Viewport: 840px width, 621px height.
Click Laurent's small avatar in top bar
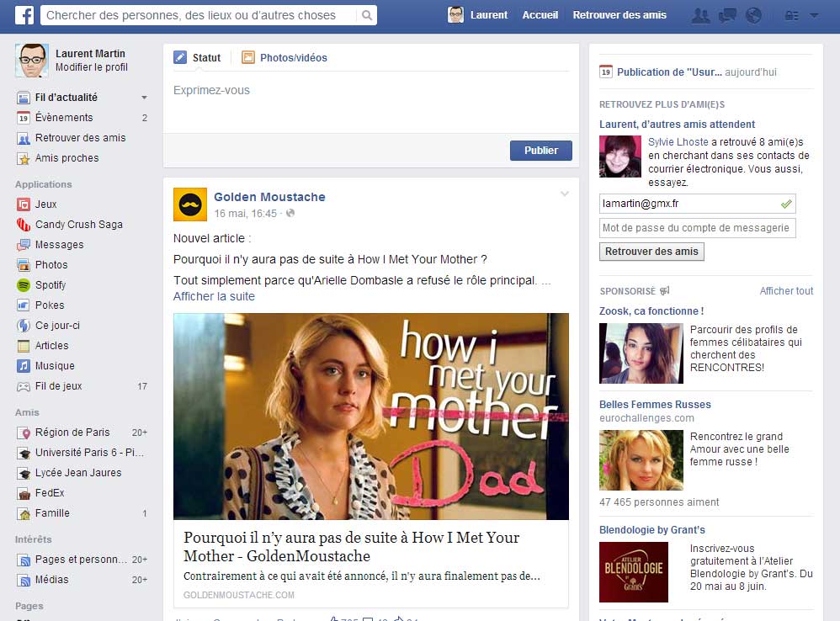455,15
